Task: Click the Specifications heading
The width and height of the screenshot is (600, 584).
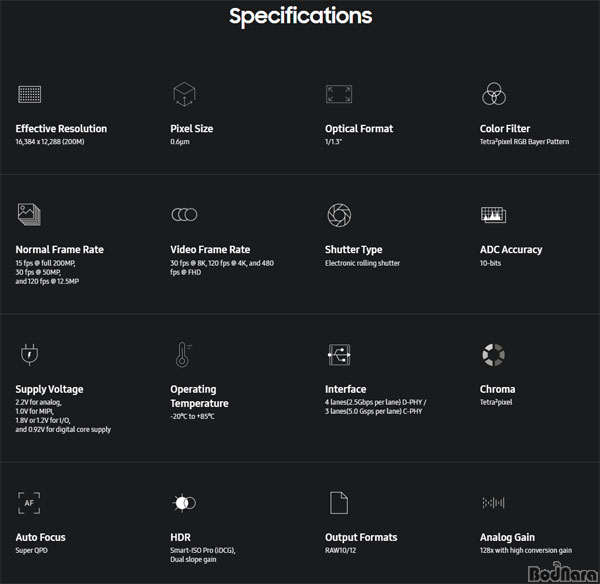Action: (x=300, y=16)
